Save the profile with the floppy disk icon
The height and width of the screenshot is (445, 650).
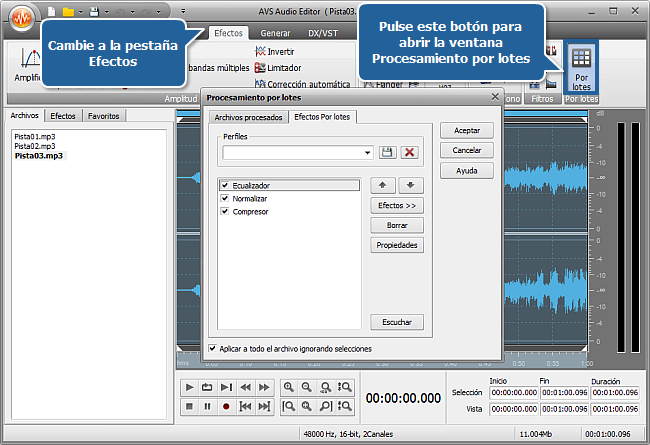(x=388, y=152)
